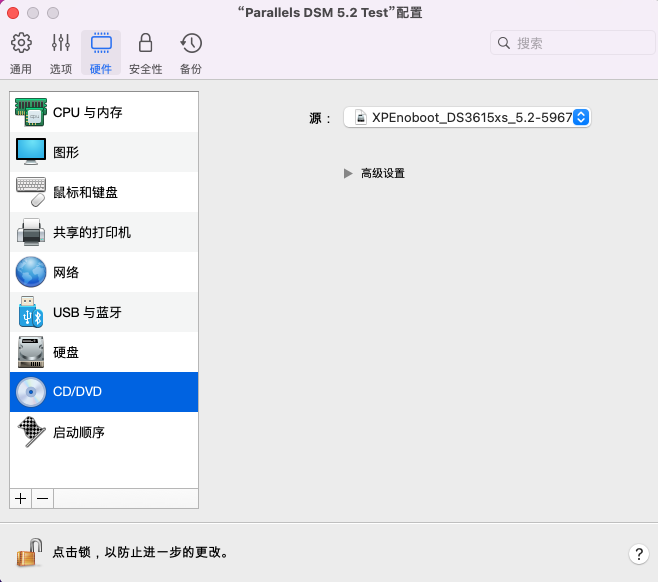
Task: Switch to the 选项 (Options) tab
Action: pos(61,52)
